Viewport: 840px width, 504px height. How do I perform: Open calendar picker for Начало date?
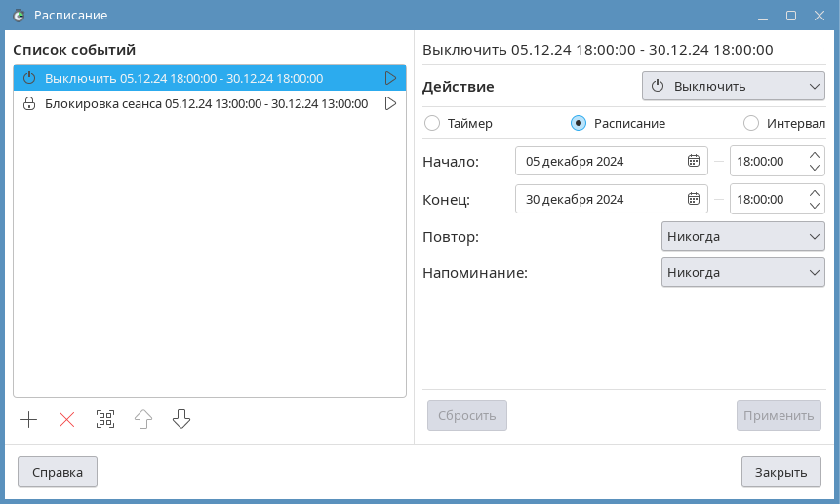pos(694,161)
